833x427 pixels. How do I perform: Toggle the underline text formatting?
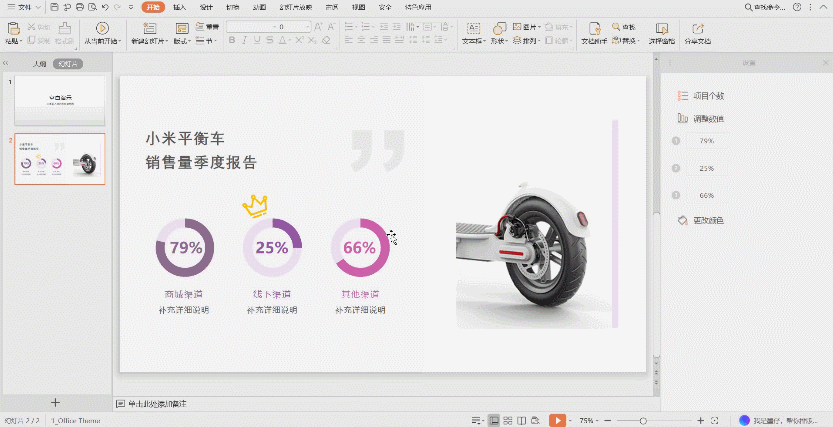pyautogui.click(x=257, y=41)
